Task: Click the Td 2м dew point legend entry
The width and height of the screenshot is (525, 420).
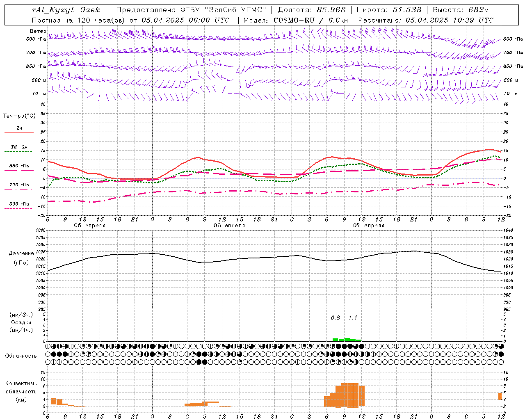Action: click(x=19, y=147)
